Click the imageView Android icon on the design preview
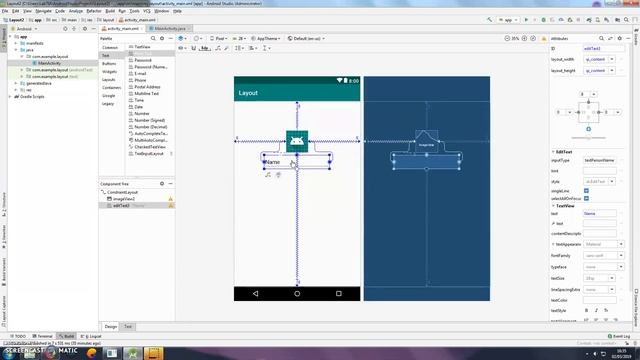Screen dimensions: 640x360 click(x=297, y=141)
